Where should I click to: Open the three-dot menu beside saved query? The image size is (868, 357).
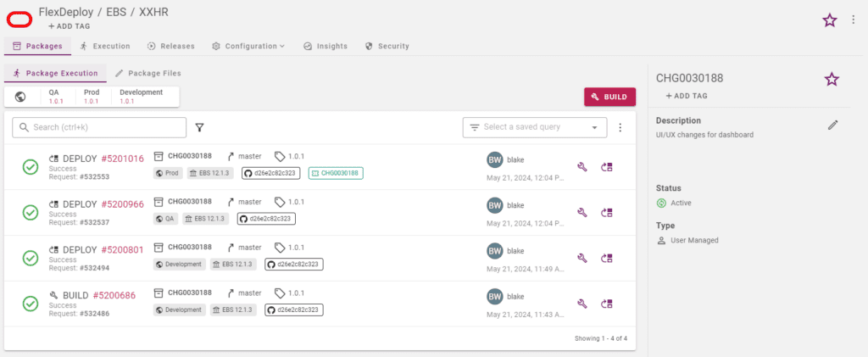[620, 127]
